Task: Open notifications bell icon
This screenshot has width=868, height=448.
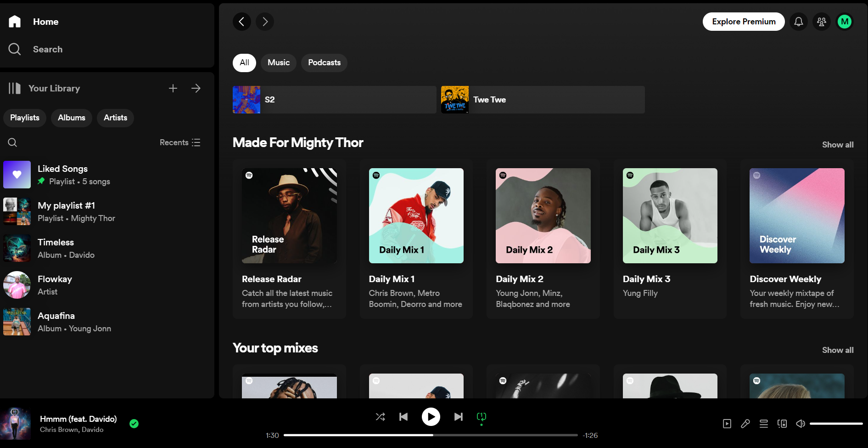Action: click(799, 22)
